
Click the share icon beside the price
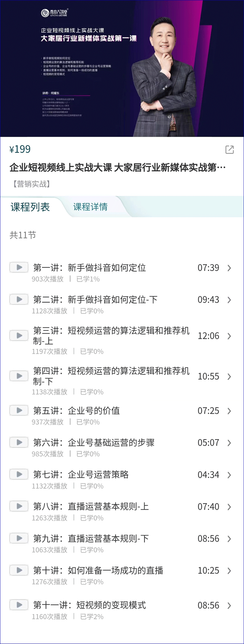tap(229, 150)
